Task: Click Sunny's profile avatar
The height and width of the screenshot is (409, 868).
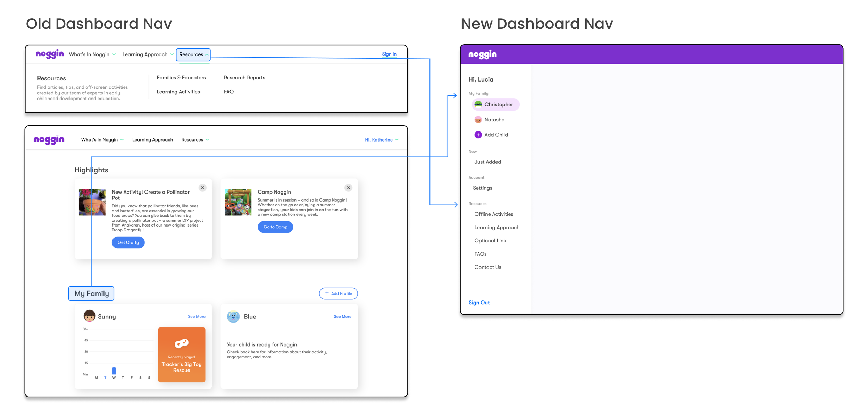Action: point(89,316)
